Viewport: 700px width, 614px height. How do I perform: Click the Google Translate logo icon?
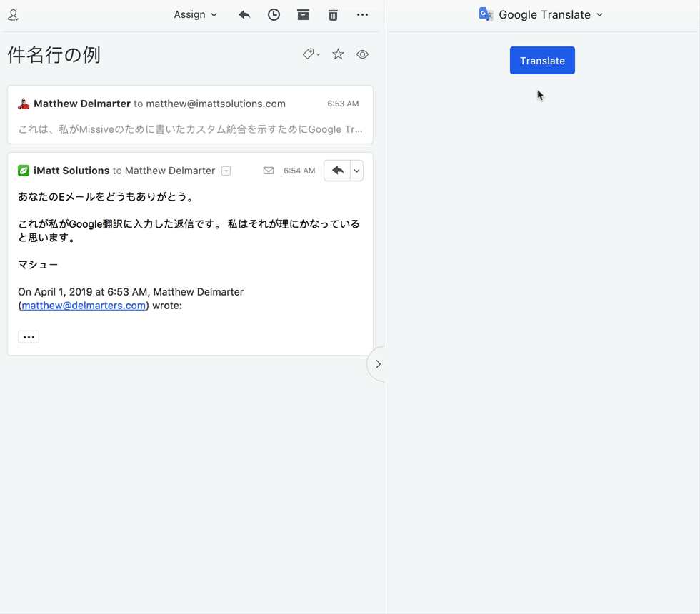(486, 14)
